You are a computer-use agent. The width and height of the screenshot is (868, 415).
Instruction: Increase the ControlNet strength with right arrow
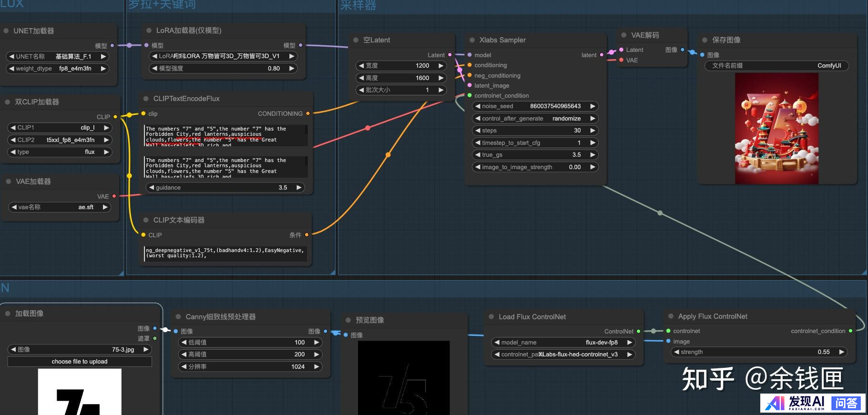click(842, 352)
